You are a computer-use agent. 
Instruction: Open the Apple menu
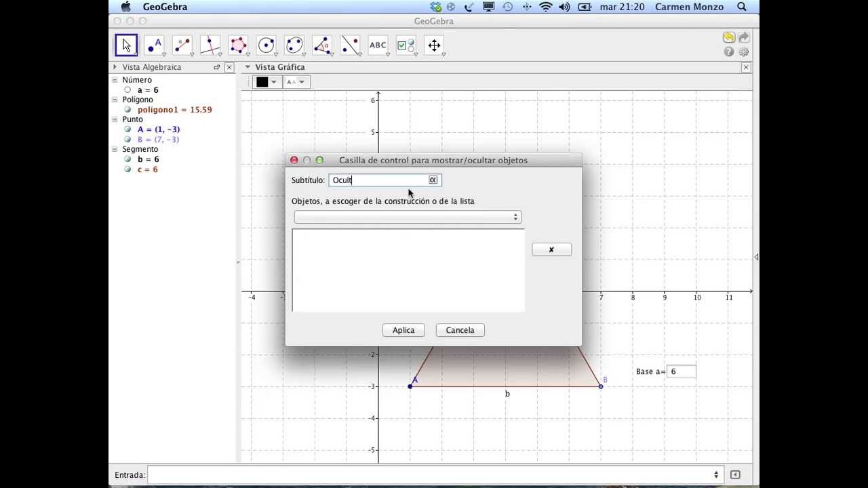(x=125, y=7)
